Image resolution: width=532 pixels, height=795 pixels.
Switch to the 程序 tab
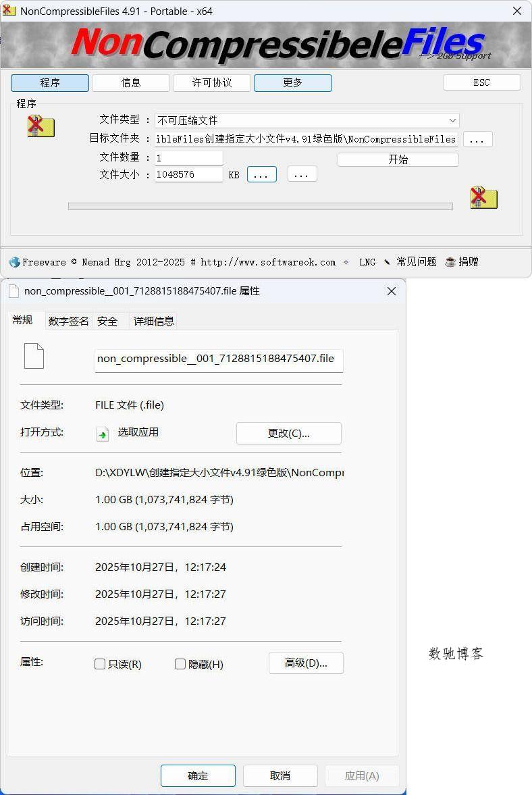(50, 82)
